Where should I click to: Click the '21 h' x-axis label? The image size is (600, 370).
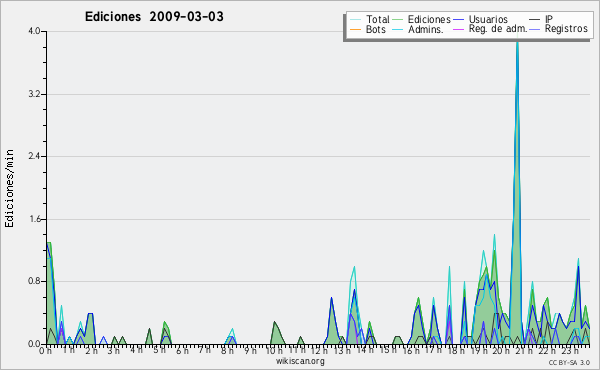point(525,351)
